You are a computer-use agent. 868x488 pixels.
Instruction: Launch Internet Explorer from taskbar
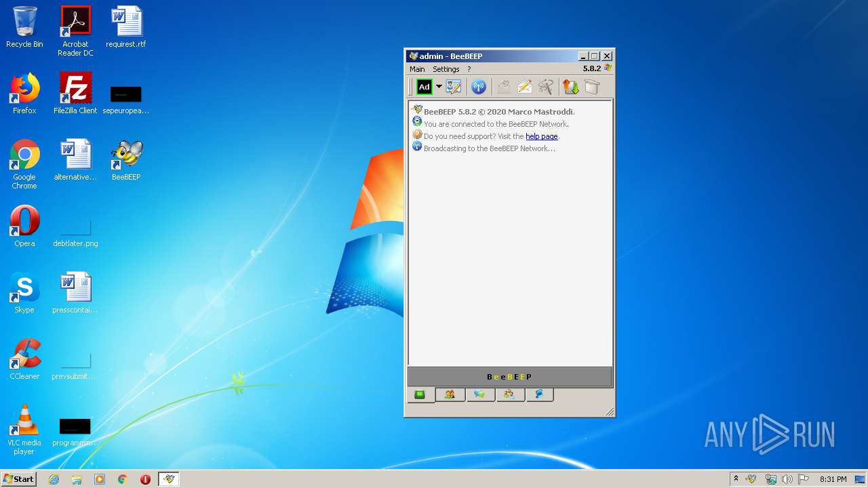[x=54, y=479]
